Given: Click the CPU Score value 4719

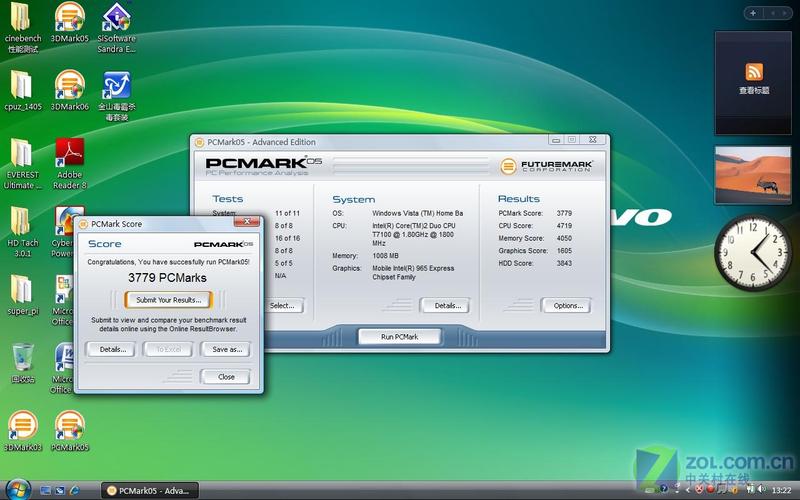Looking at the screenshot, I should (x=564, y=226).
